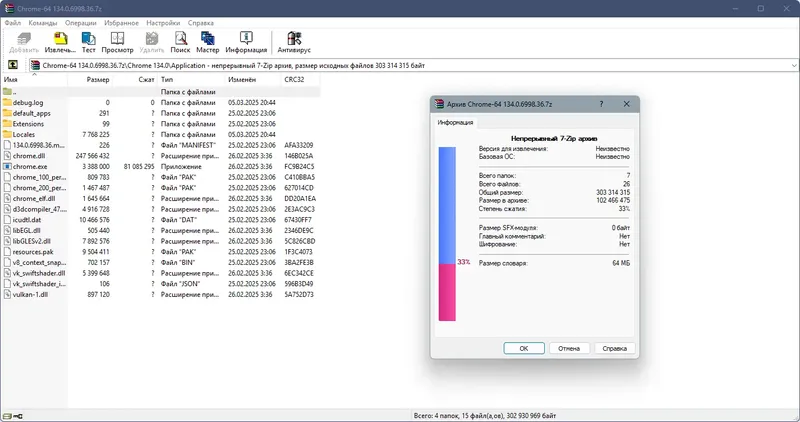Select the Extensions folder icon
The height and width of the screenshot is (422, 800).
coord(7,124)
